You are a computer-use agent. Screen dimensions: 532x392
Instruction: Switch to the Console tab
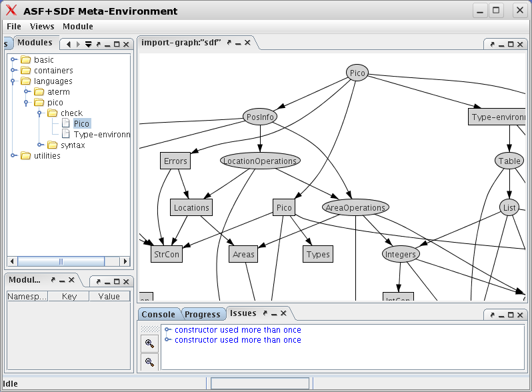click(x=159, y=314)
